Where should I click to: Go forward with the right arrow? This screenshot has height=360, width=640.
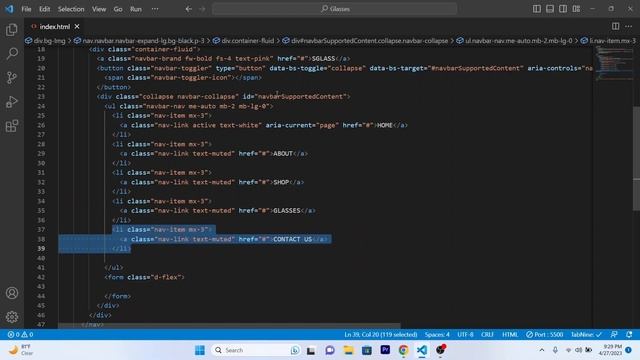tap(202, 9)
